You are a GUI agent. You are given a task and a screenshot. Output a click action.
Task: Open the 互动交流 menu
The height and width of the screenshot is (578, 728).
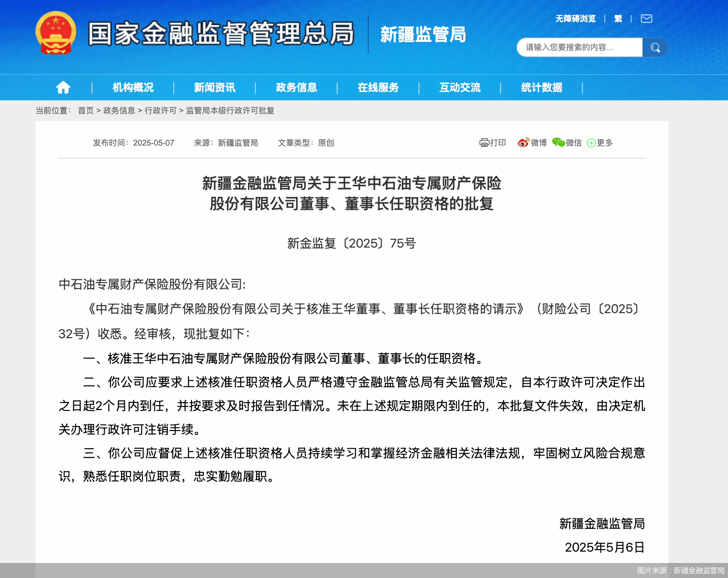click(x=460, y=87)
